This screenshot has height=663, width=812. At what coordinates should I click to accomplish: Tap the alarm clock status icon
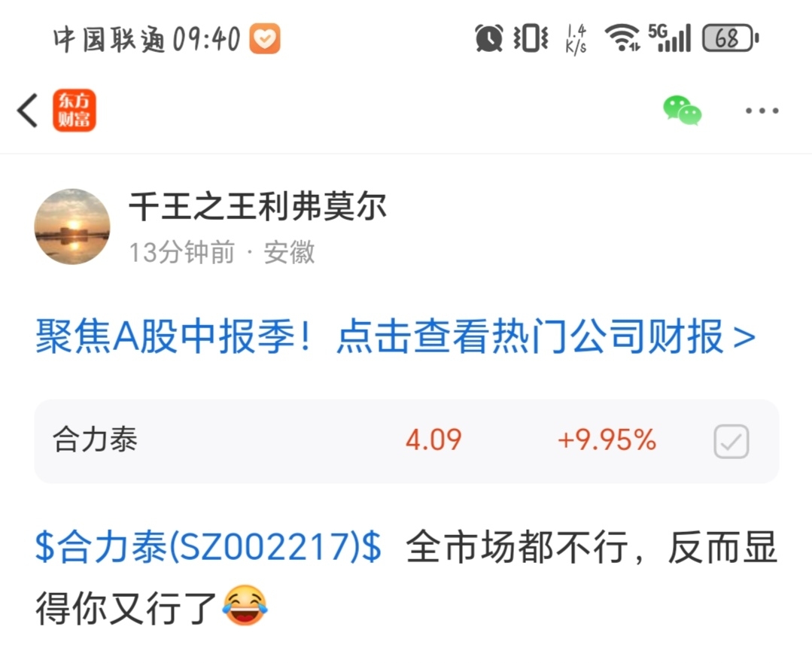489,38
